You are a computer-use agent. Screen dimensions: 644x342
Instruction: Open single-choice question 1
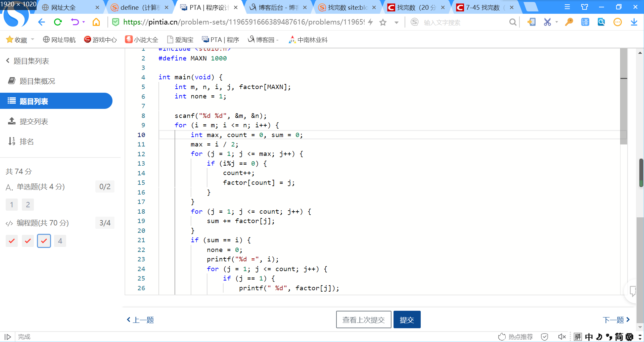12,205
